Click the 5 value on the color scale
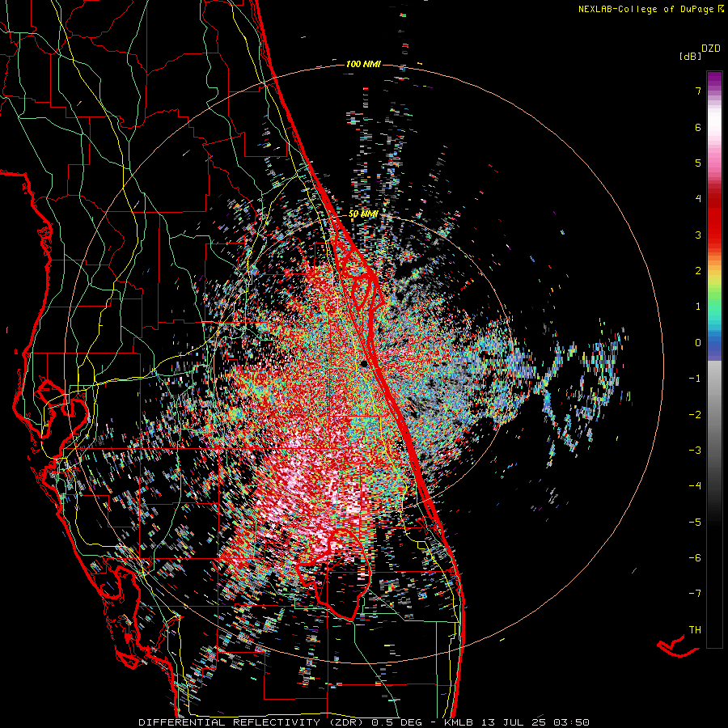728x728 pixels. [x=698, y=163]
